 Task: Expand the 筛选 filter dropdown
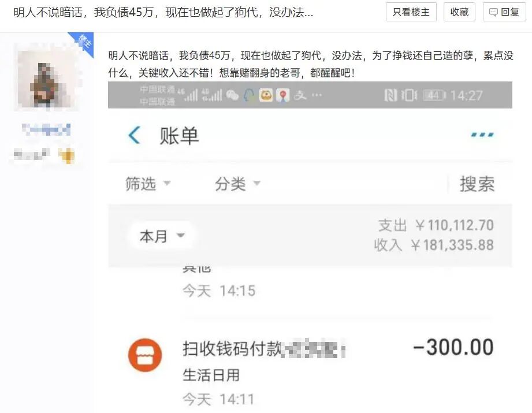(148, 184)
